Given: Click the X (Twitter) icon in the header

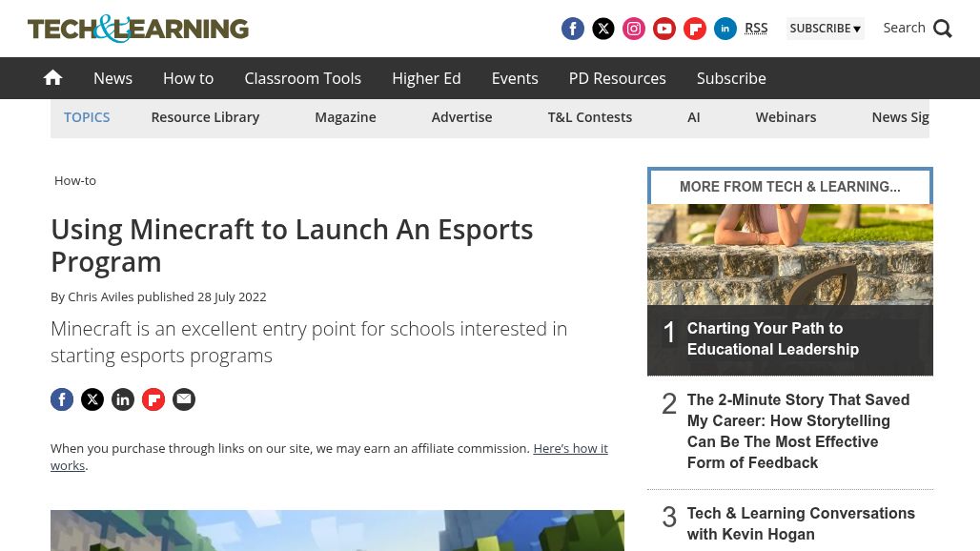Looking at the screenshot, I should [602, 29].
